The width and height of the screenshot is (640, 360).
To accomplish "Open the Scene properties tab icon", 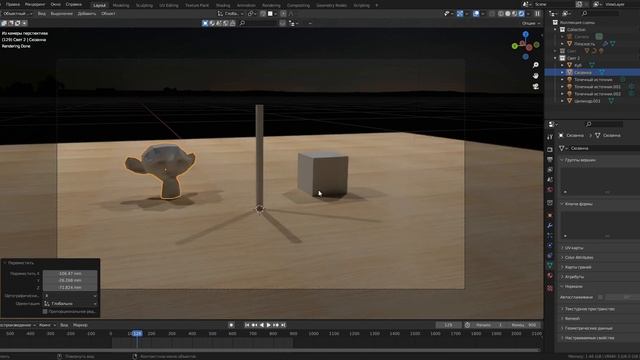I will tap(550, 180).
